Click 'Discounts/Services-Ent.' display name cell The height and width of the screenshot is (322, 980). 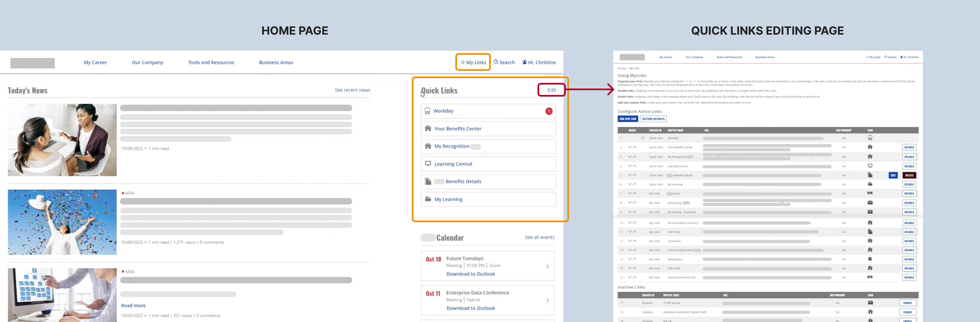(x=681, y=278)
